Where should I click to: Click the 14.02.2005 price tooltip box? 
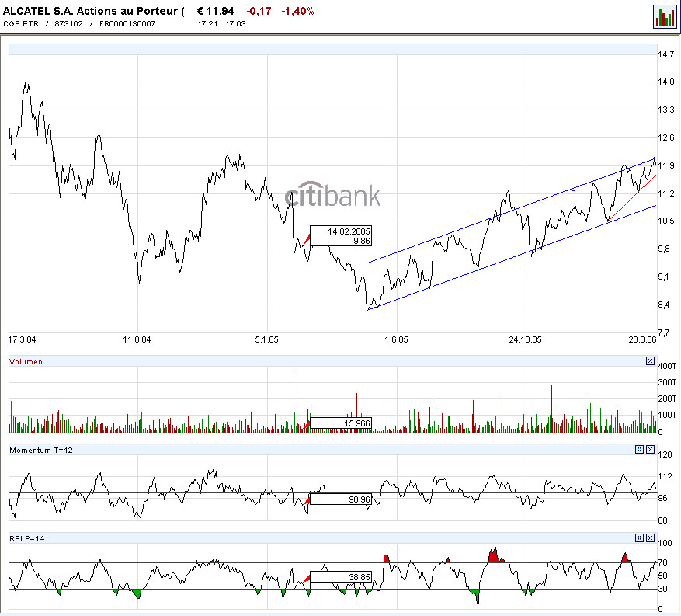[x=340, y=236]
